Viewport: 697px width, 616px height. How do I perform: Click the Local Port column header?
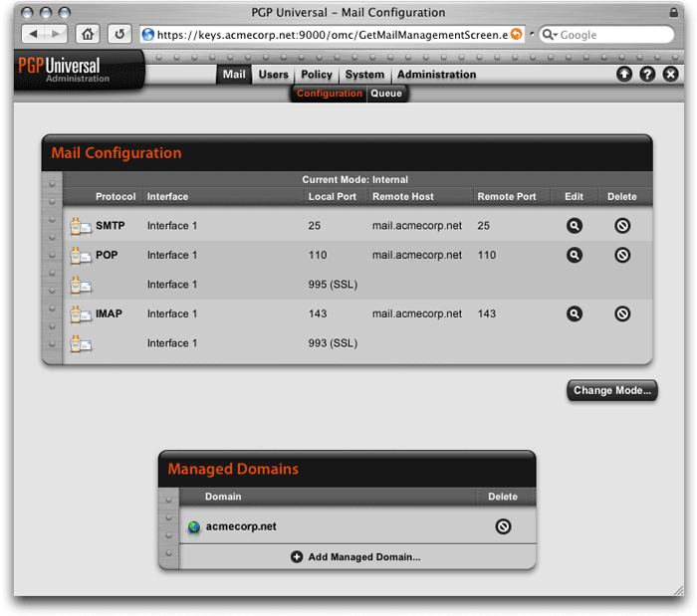point(333,196)
